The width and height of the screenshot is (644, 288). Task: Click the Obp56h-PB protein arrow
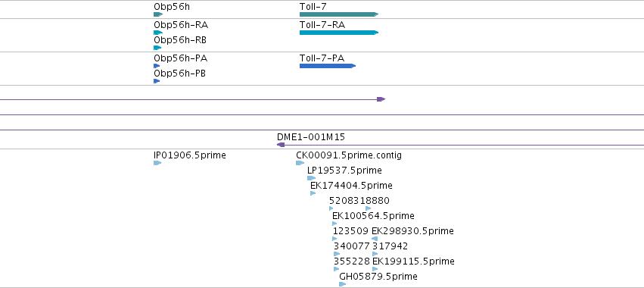point(157,81)
